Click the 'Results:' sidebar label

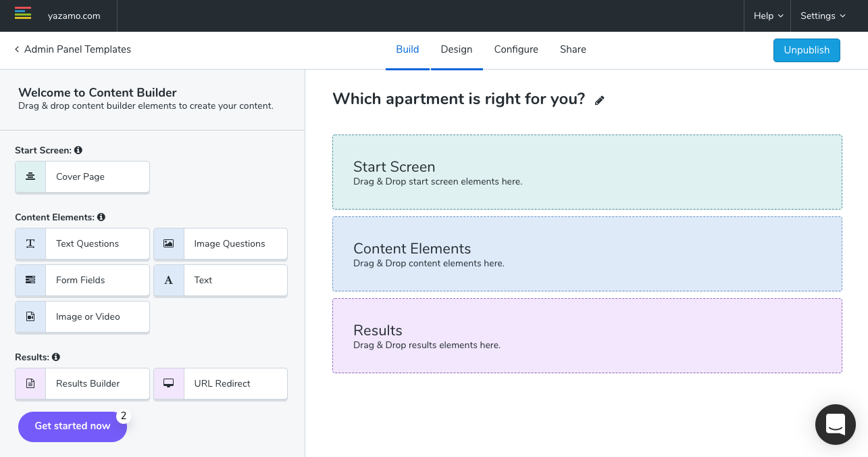pyautogui.click(x=32, y=356)
